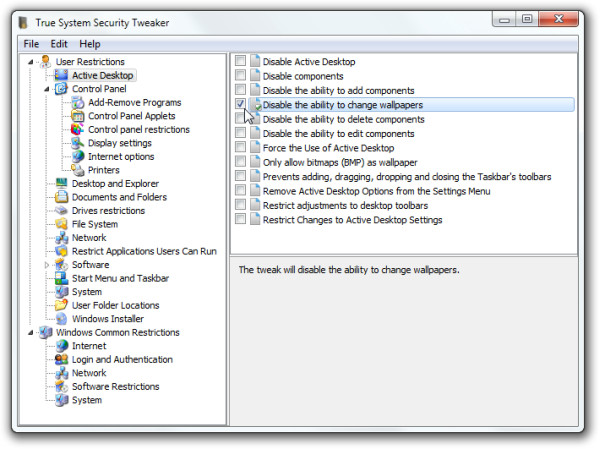
Task: Click the Add-Remove Programs icon
Action: click(x=78, y=102)
